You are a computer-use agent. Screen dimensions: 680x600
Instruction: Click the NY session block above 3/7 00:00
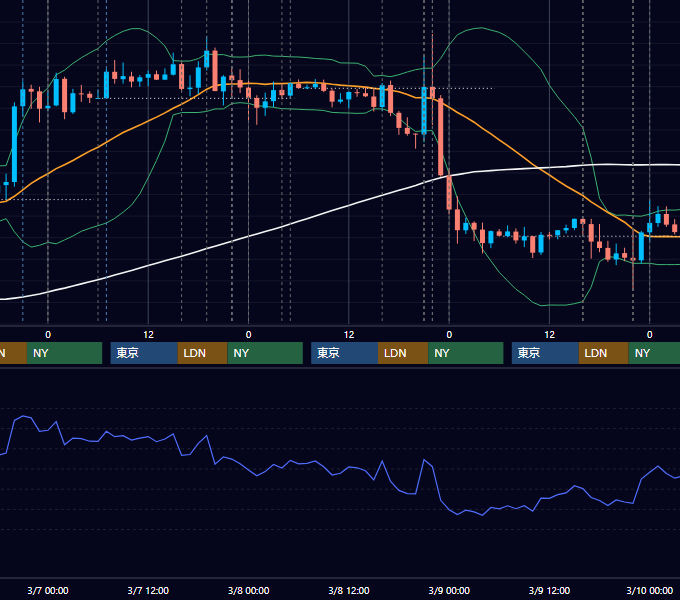coord(64,353)
